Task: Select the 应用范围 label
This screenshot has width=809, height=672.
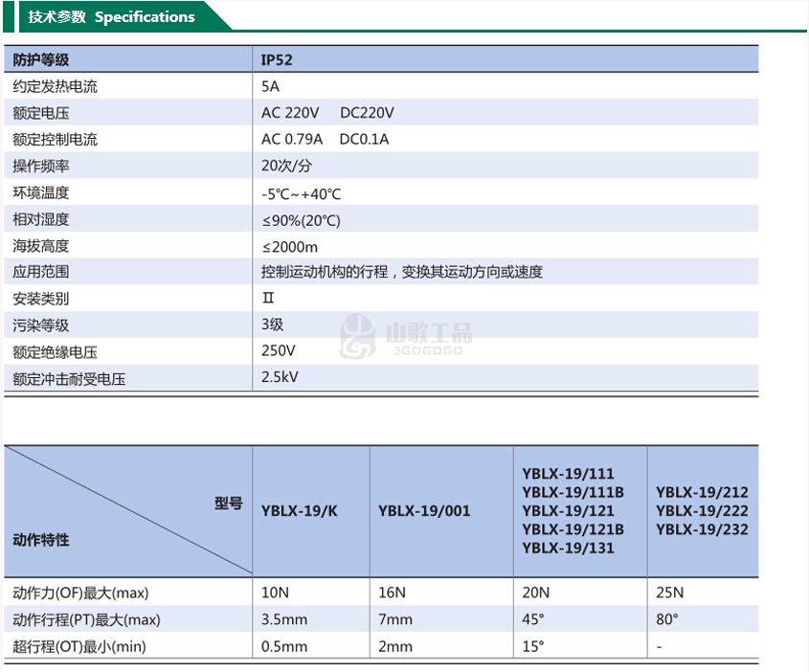Action: (x=41, y=272)
